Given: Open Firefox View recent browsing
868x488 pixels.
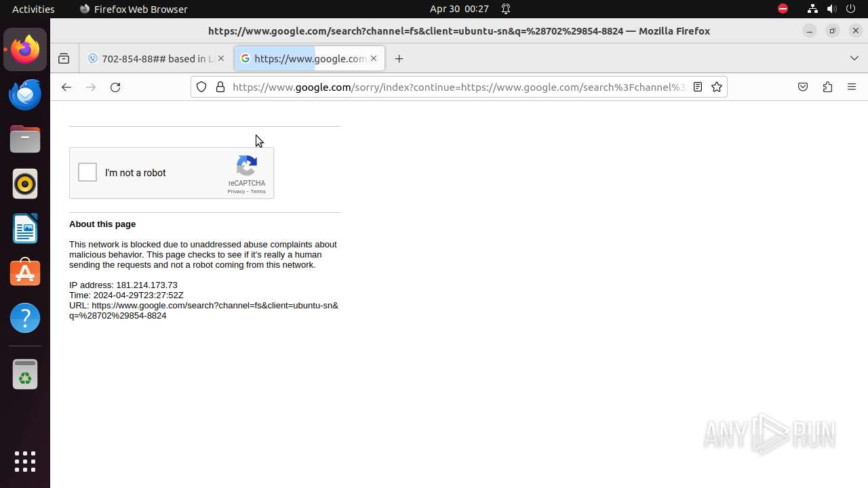Looking at the screenshot, I should (x=64, y=58).
